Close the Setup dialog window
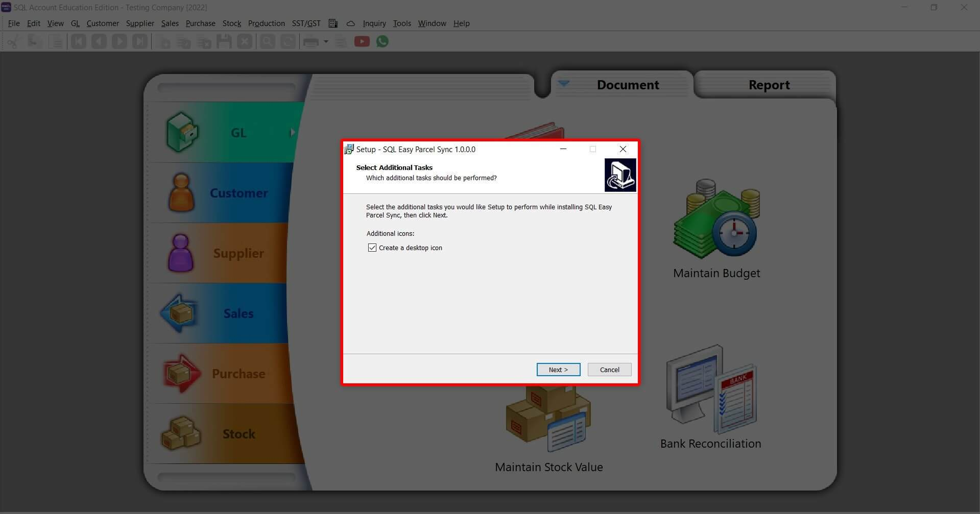The image size is (980, 514). click(x=623, y=149)
